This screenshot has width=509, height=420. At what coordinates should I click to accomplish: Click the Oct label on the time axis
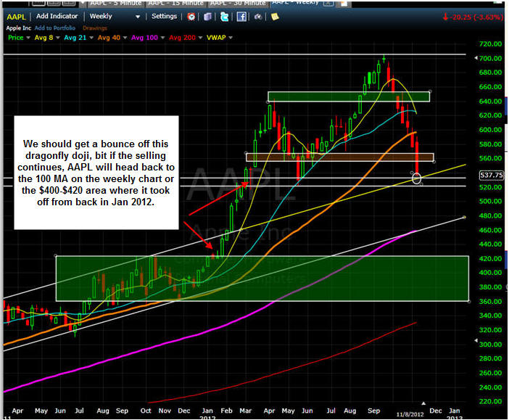[x=146, y=411]
